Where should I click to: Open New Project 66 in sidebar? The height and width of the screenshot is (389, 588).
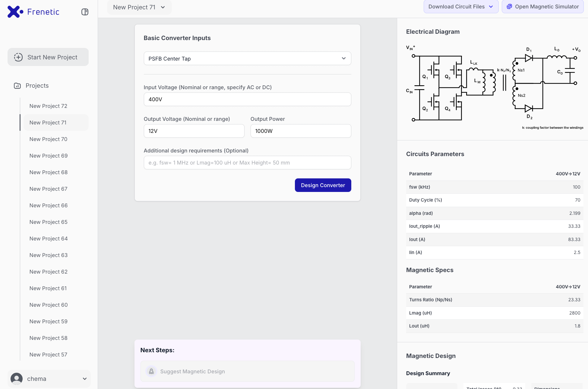pos(56,205)
